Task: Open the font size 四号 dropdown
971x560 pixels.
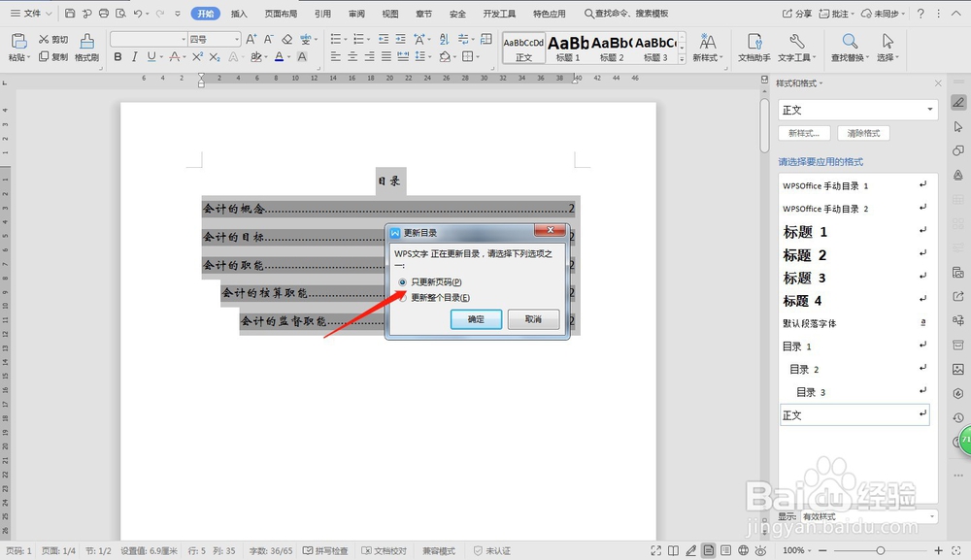Action: 237,39
